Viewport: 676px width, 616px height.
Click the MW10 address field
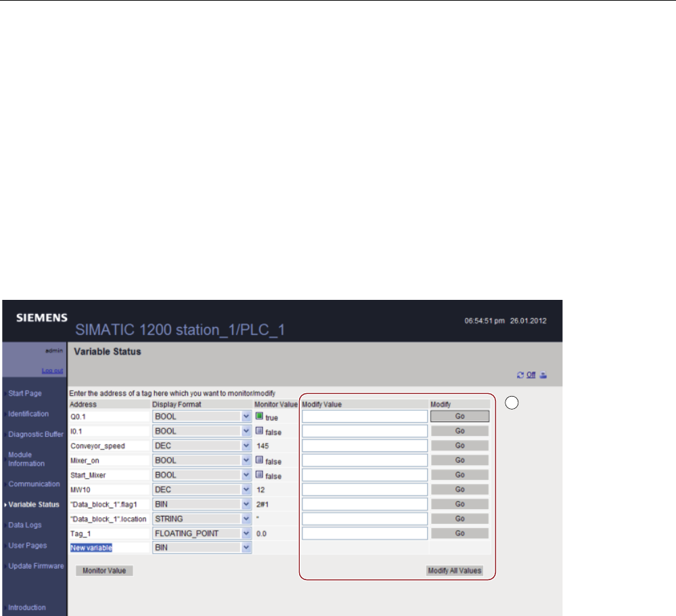110,490
